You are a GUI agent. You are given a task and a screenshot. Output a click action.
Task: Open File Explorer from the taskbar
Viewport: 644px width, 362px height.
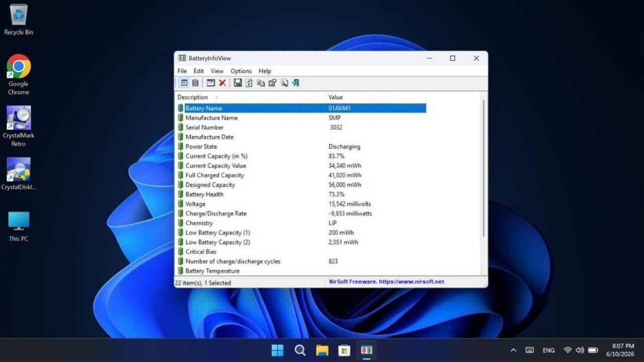(322, 350)
